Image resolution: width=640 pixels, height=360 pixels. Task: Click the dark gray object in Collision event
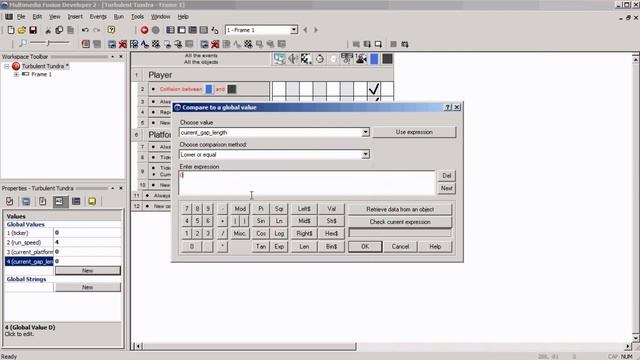pos(231,89)
